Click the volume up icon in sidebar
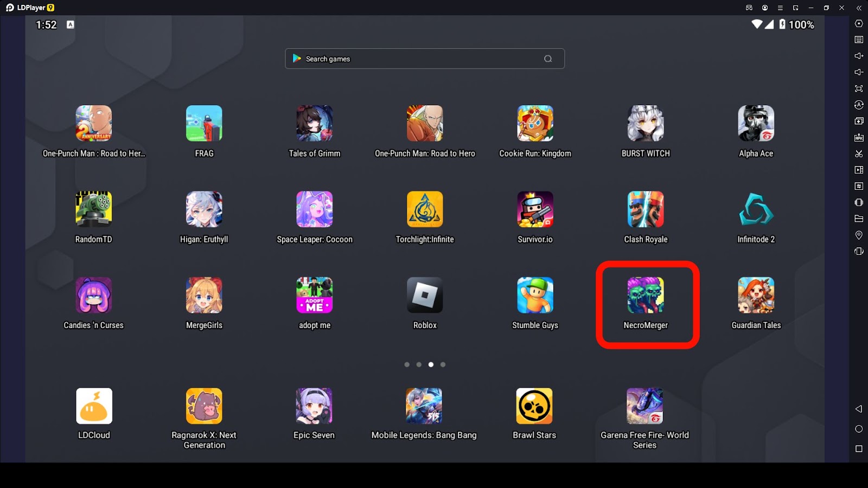The height and width of the screenshot is (488, 868). (859, 56)
